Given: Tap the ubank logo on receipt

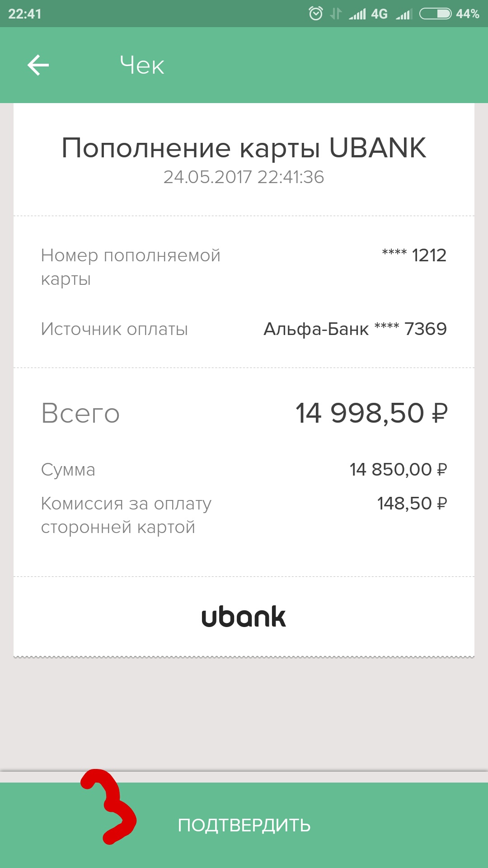Looking at the screenshot, I should pos(244,617).
